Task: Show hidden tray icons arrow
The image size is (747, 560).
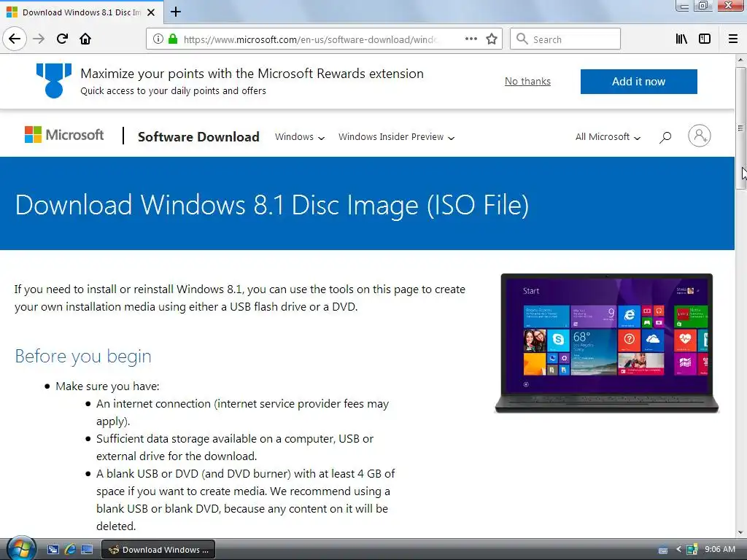Action: pyautogui.click(x=678, y=550)
